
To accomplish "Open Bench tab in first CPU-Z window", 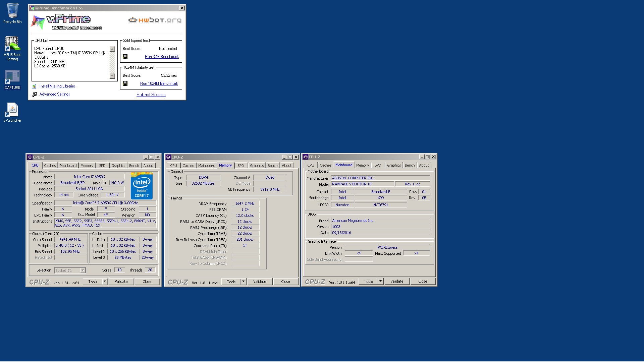I will click(134, 166).
